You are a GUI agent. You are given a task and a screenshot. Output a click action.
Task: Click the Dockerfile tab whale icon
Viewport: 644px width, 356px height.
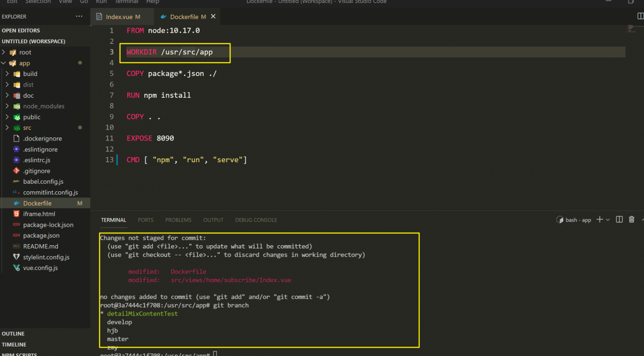(164, 17)
